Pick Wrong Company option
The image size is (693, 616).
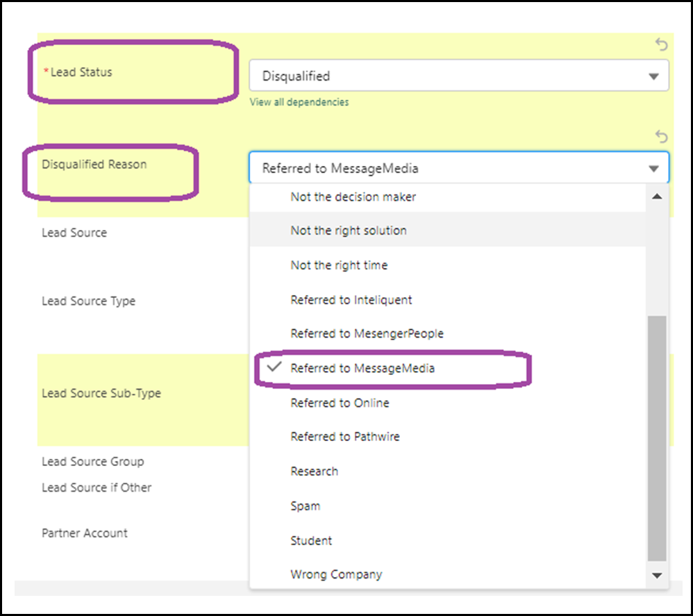(448, 574)
